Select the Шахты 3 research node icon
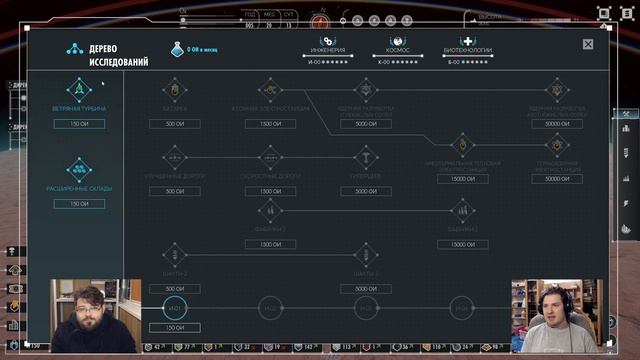 (366, 255)
